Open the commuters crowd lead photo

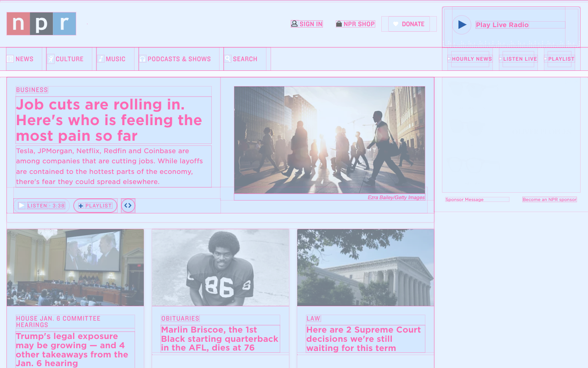[329, 140]
